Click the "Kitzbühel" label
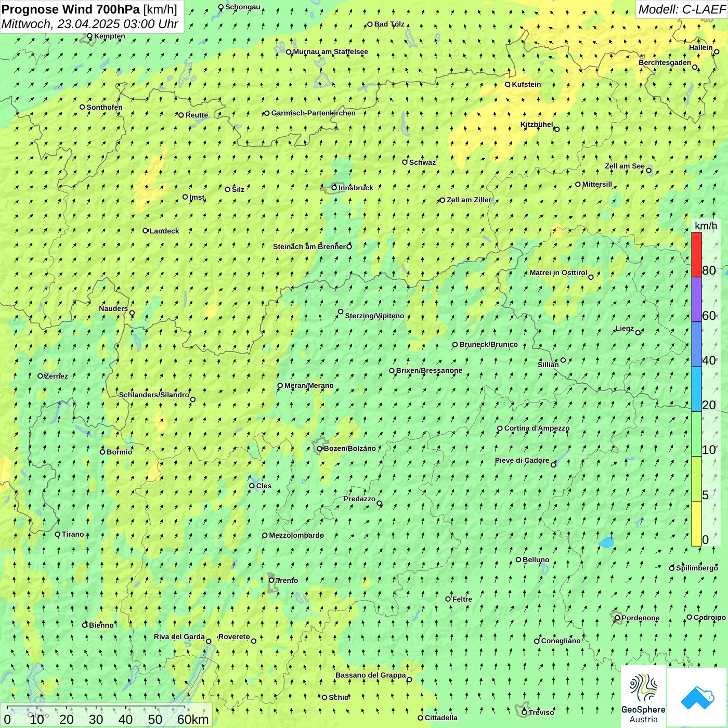728x728 pixels. pos(537,125)
